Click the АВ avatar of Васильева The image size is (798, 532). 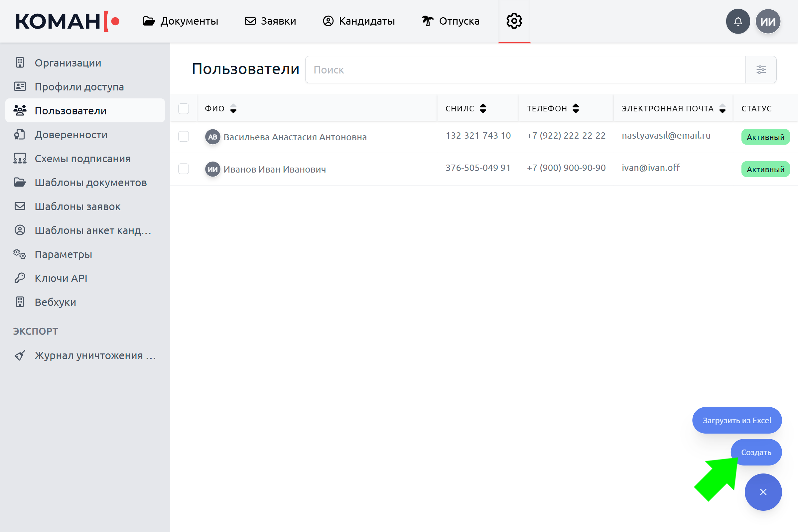tap(212, 137)
